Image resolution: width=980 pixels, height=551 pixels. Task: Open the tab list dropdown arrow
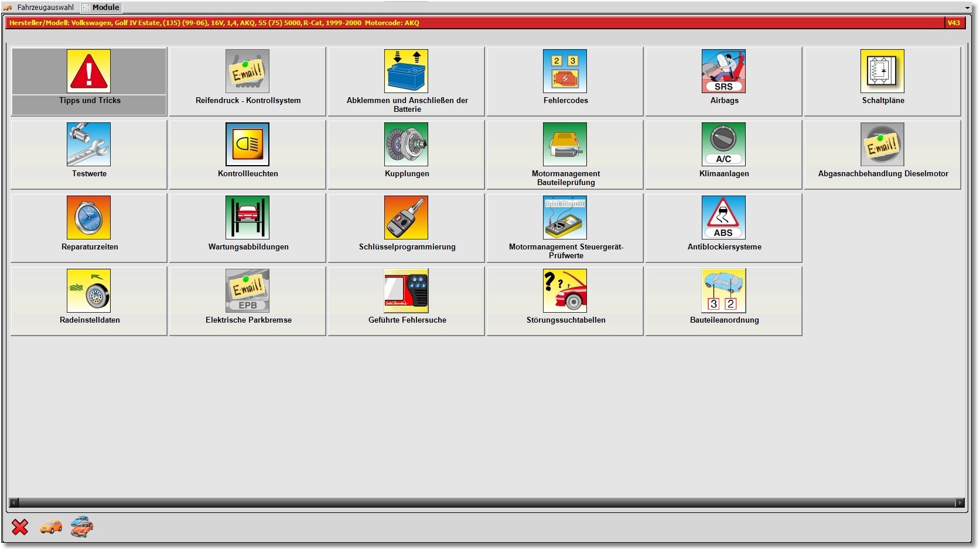(967, 8)
